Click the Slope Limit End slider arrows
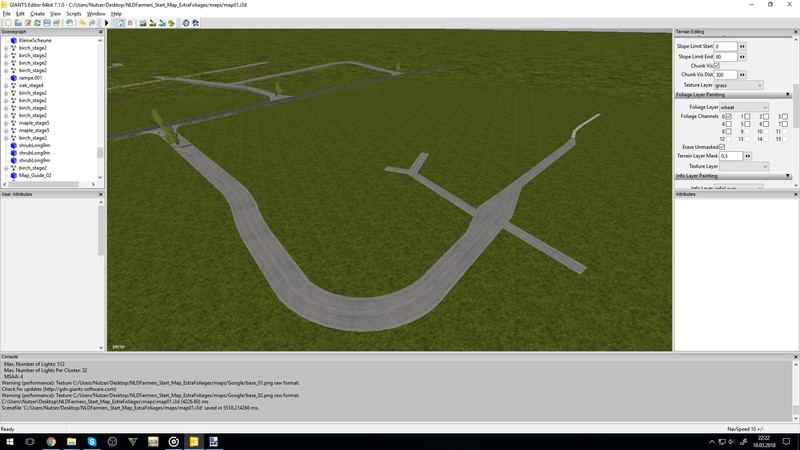 (742, 57)
